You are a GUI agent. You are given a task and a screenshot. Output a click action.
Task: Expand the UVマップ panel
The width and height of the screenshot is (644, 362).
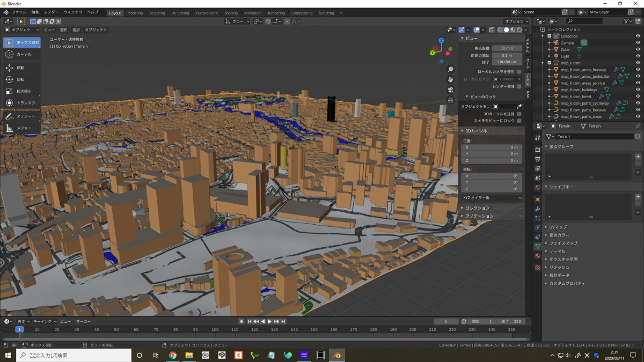coord(558,227)
